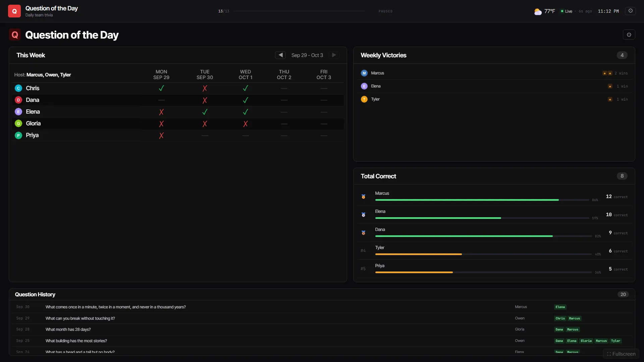Click the weather cloud icon
The image size is (644, 362).
(x=538, y=11)
